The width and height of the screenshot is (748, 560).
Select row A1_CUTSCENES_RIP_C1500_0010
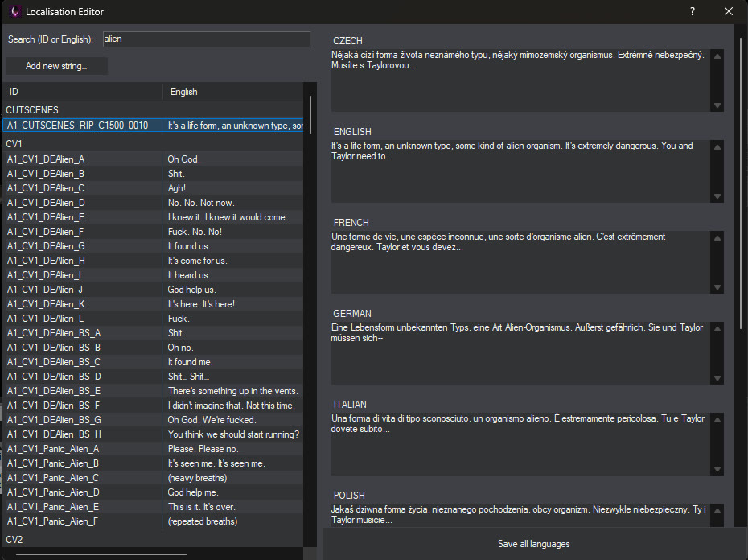pyautogui.click(x=153, y=126)
